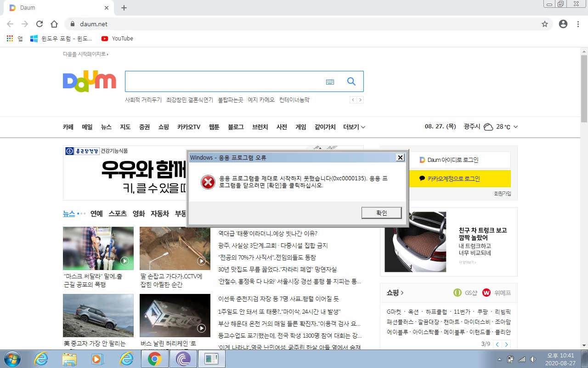Viewport: 588px width, 368px height.
Task: Open the 쇼핑 menu item
Action: point(164,127)
